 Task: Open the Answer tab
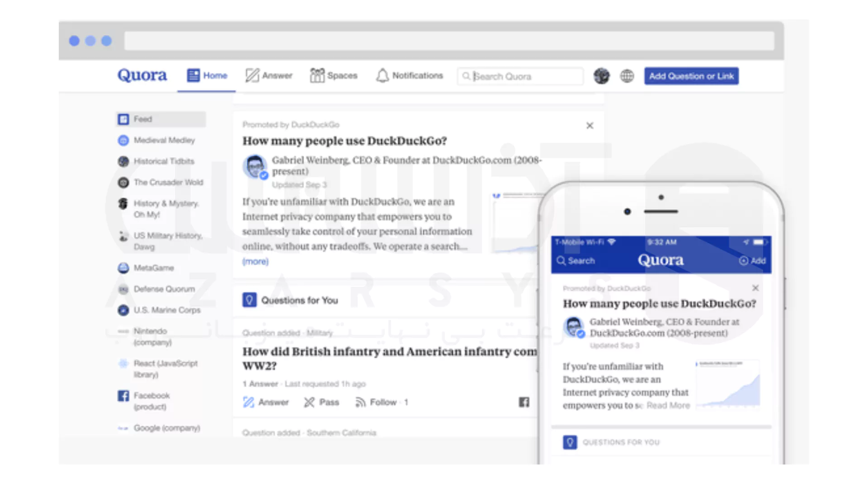(269, 75)
